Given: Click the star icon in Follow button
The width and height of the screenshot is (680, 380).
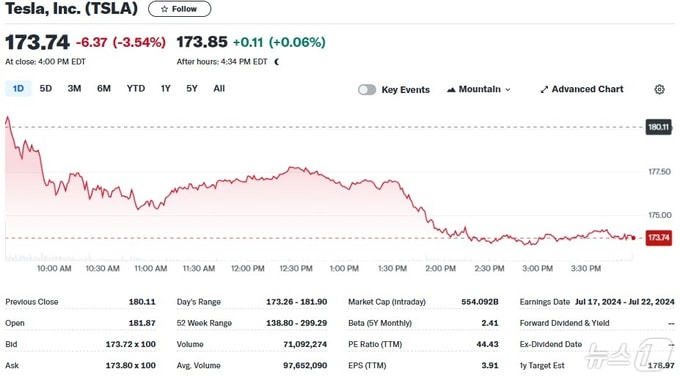Looking at the screenshot, I should pos(164,9).
